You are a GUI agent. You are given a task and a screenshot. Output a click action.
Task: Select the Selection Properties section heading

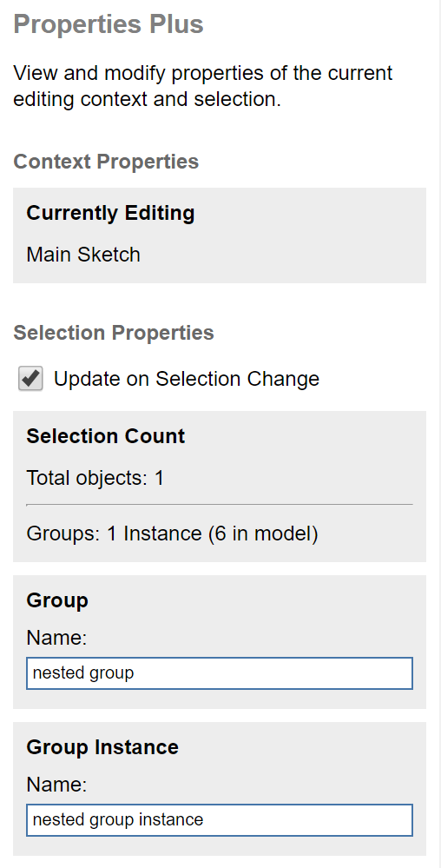click(x=114, y=333)
